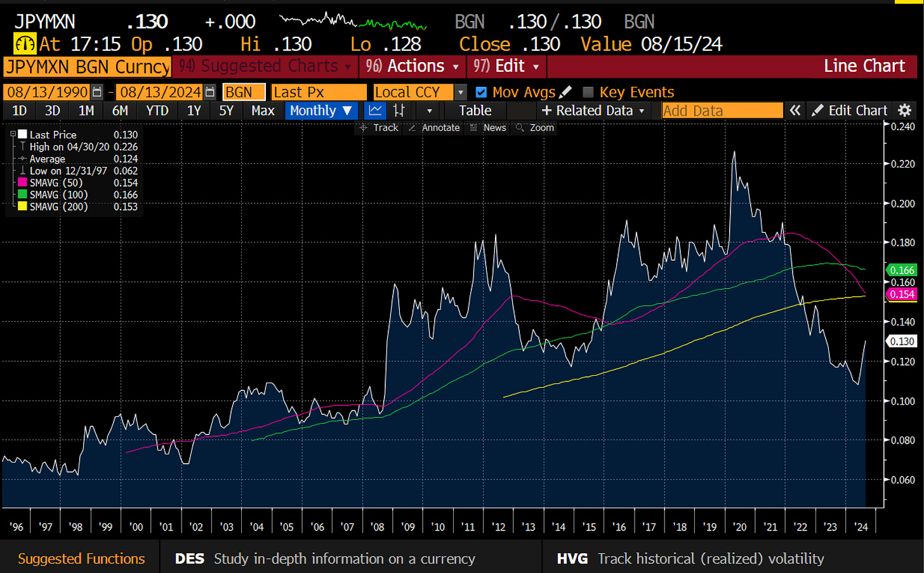Select the 1D time range

click(20, 110)
